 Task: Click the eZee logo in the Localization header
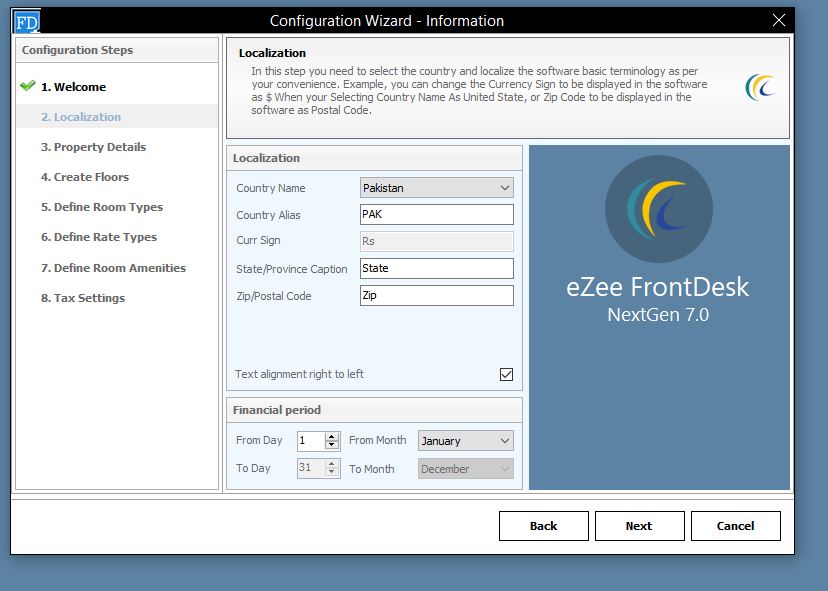(x=760, y=87)
